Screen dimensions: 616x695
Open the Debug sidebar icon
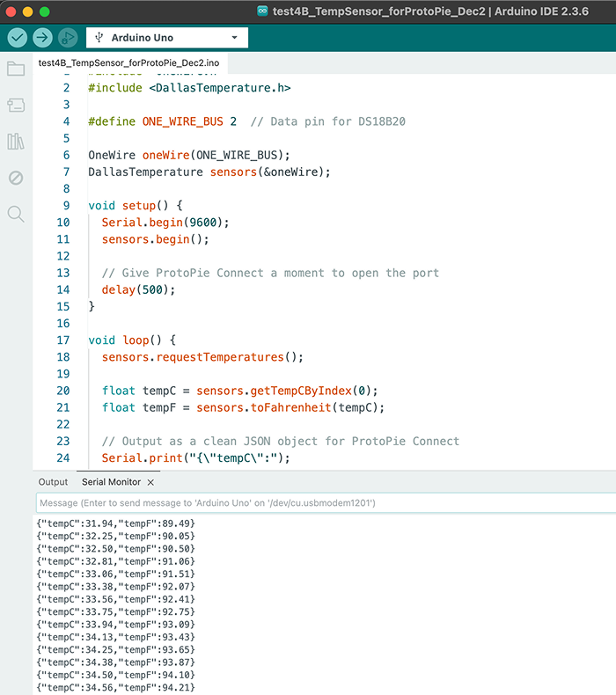16,178
